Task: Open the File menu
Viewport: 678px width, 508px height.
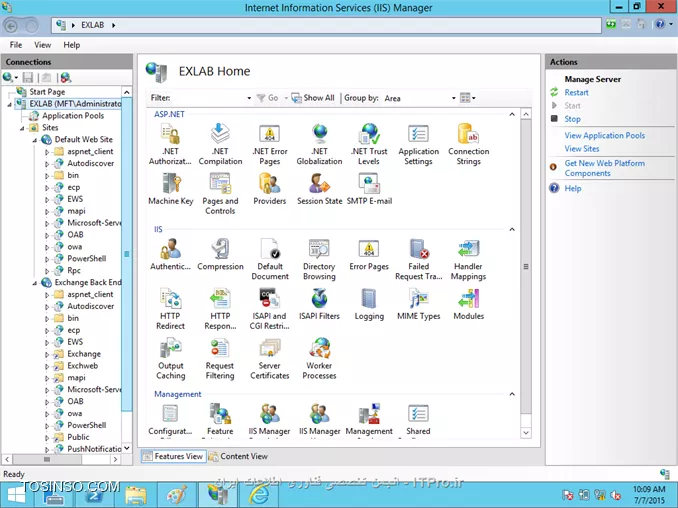Action: (x=16, y=45)
